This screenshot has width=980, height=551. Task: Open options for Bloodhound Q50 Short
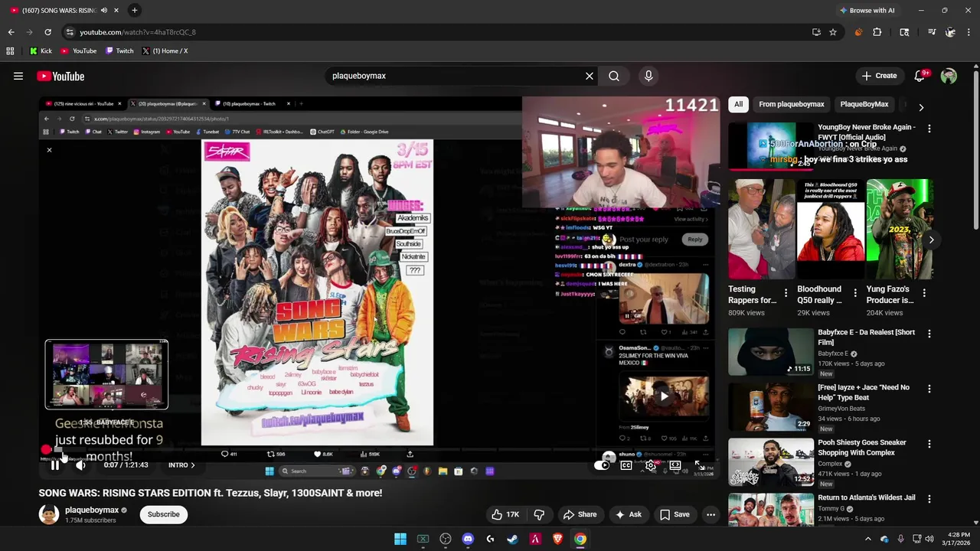(855, 293)
